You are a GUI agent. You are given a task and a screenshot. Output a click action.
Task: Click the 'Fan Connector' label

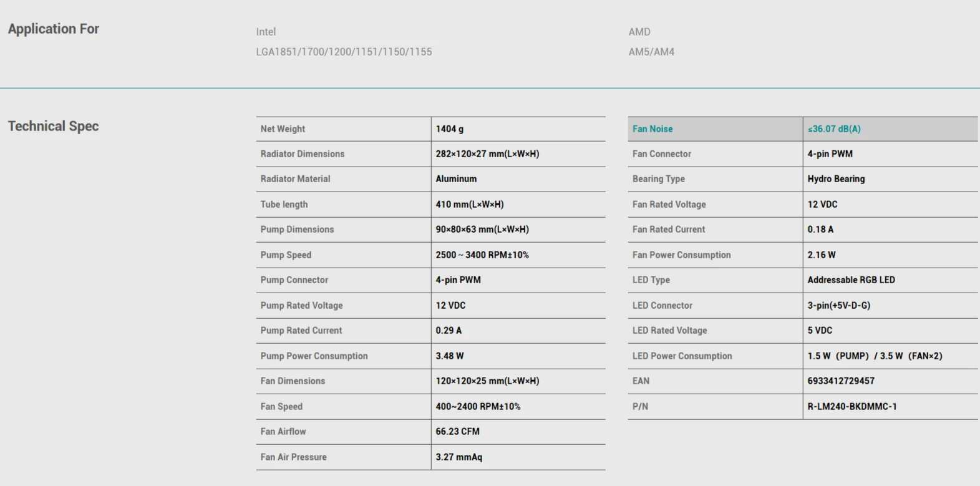click(662, 154)
